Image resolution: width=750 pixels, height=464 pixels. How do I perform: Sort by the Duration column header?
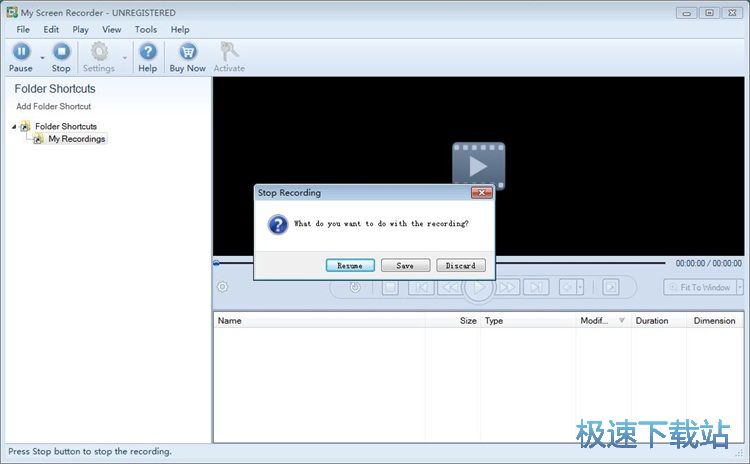(x=659, y=321)
